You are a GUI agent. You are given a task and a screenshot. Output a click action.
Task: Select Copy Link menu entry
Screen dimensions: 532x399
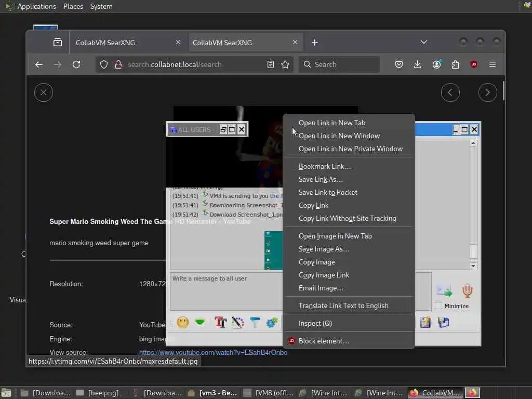click(349, 205)
